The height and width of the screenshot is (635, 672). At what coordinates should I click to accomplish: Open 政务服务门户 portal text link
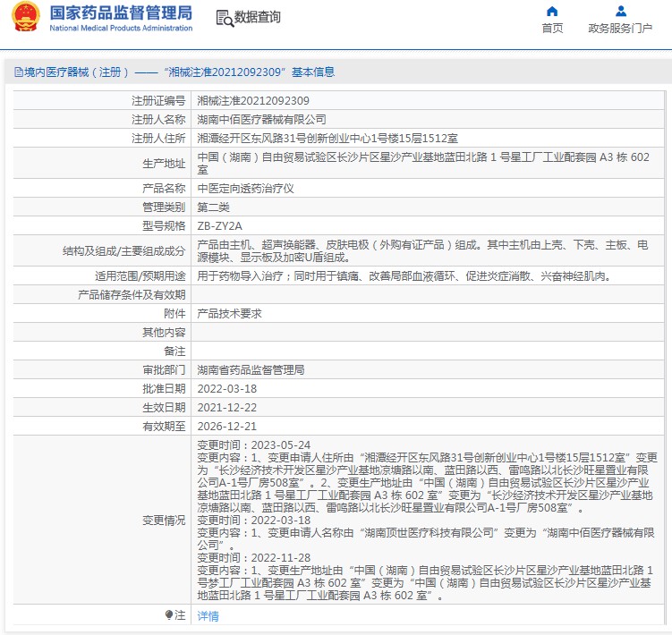[x=620, y=29]
